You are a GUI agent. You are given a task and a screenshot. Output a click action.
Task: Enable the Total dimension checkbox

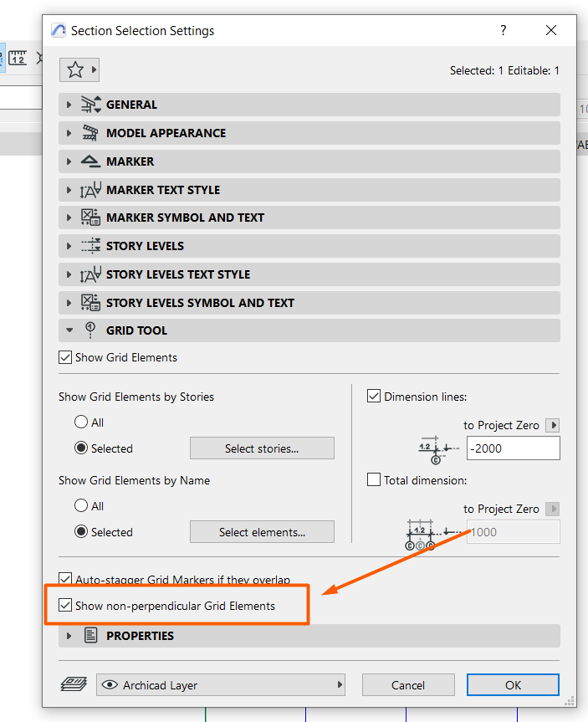(373, 479)
